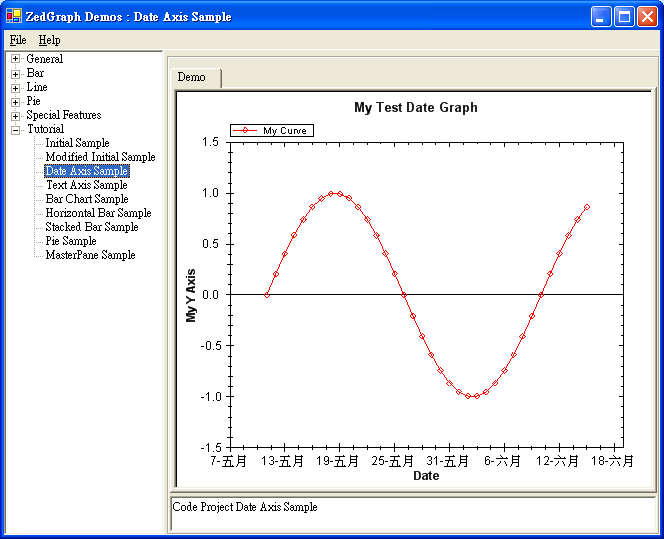Click the My Curve legend entry
This screenshot has height=539, width=664.
point(272,130)
